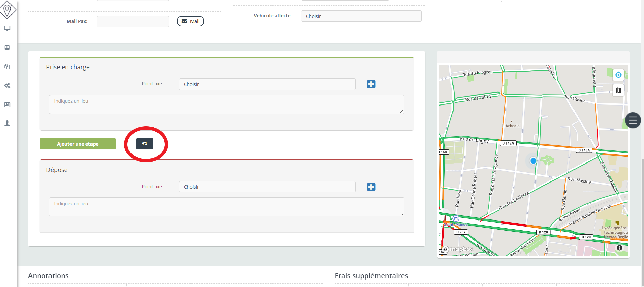Open the user profile sidebar icon
Viewport: 644px width, 287px height.
[7, 123]
